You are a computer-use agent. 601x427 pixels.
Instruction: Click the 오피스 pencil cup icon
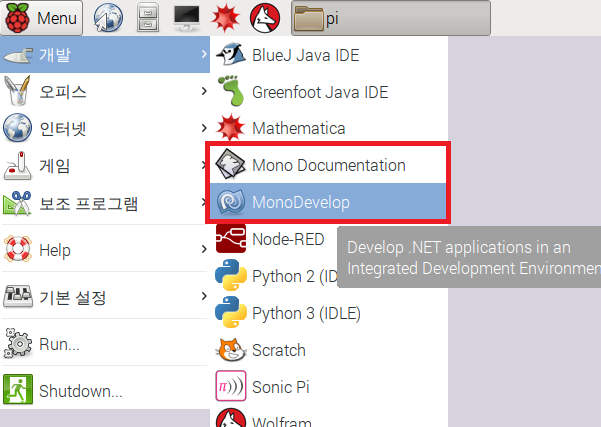pyautogui.click(x=18, y=90)
